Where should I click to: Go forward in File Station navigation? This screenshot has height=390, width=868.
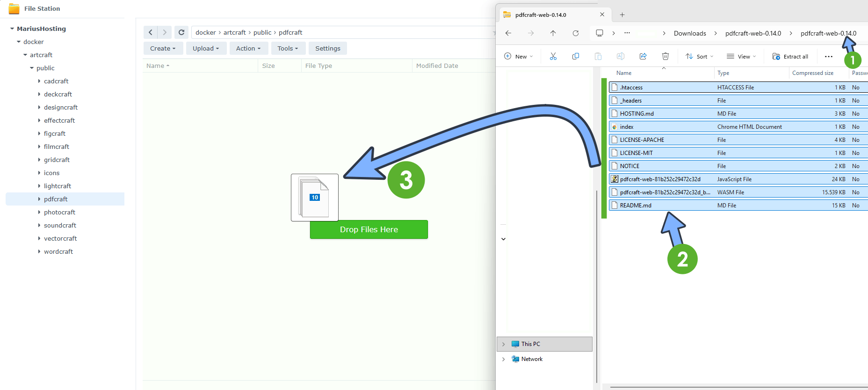click(x=165, y=32)
